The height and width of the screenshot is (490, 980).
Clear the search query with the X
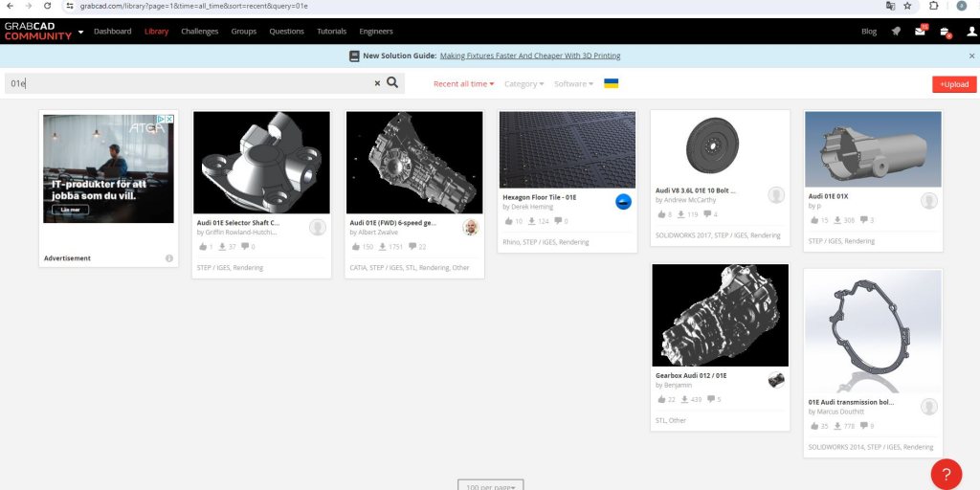[x=377, y=83]
